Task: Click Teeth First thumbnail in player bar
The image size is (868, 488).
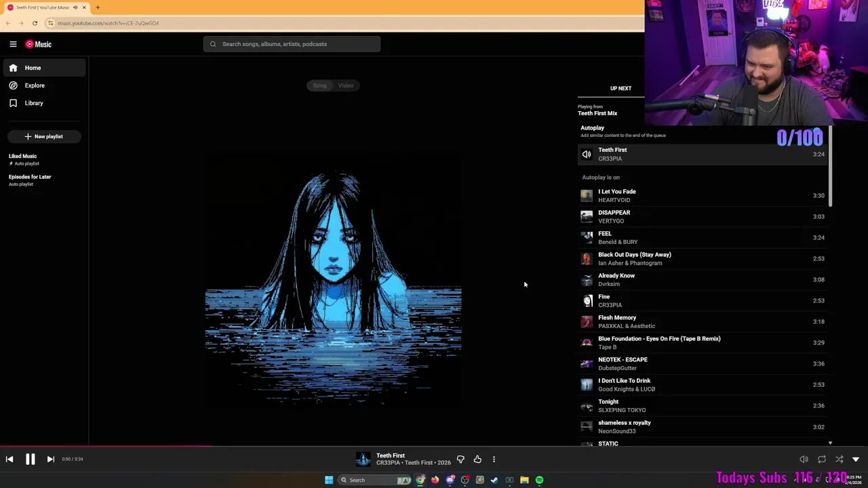Action: (363, 460)
